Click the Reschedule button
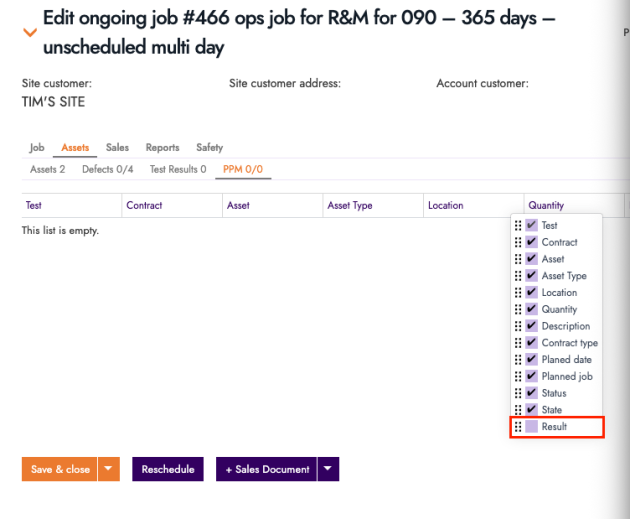 pos(167,469)
